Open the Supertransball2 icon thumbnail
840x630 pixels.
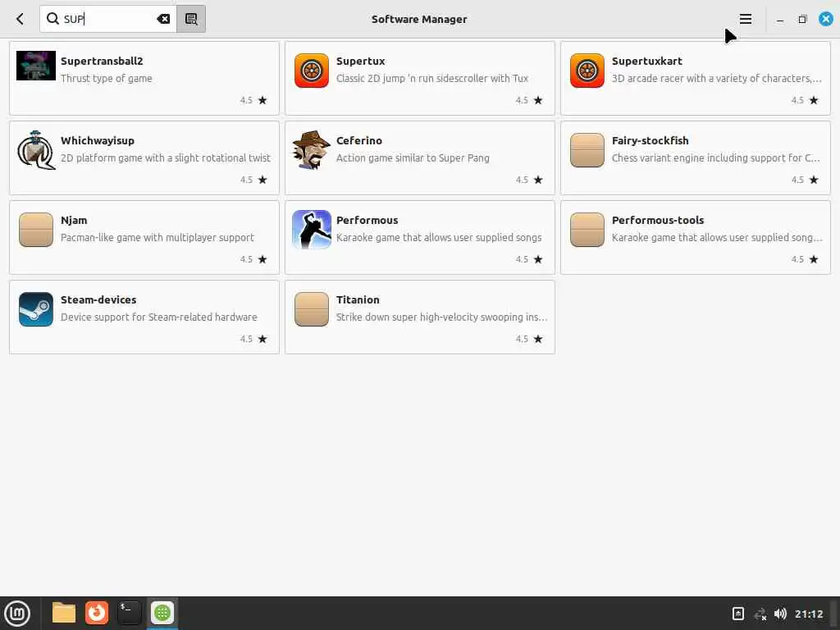[36, 66]
